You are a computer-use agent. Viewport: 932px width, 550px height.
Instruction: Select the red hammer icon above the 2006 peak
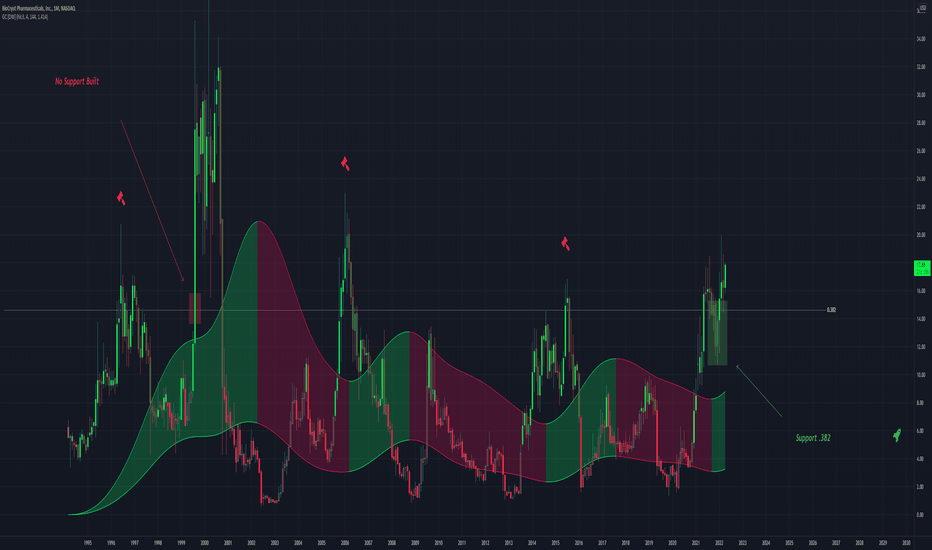(345, 164)
